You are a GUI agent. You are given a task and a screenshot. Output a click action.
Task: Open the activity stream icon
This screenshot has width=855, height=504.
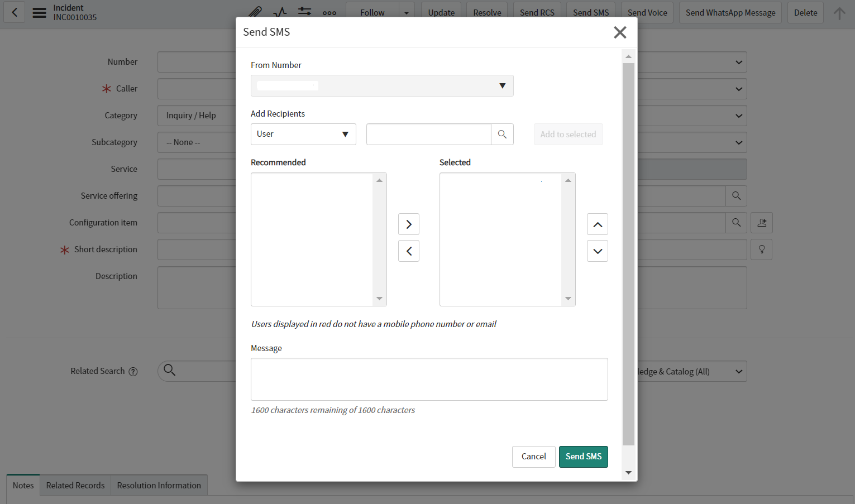click(x=280, y=12)
